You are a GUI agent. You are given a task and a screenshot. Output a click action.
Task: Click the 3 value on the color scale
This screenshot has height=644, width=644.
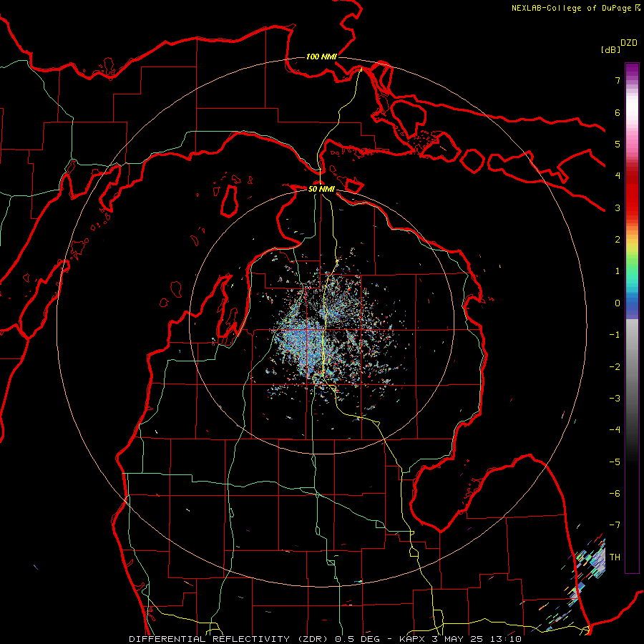(x=618, y=208)
